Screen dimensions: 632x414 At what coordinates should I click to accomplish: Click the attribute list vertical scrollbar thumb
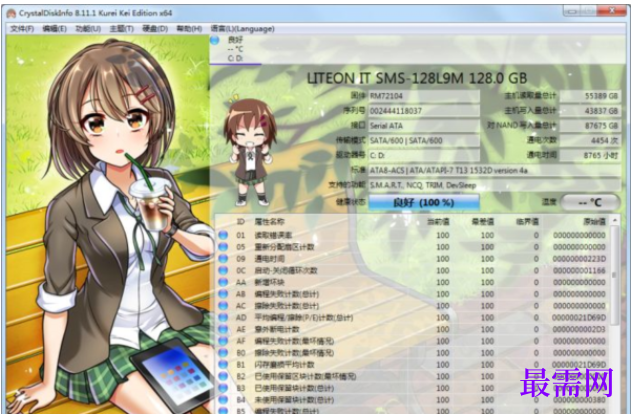[615, 275]
